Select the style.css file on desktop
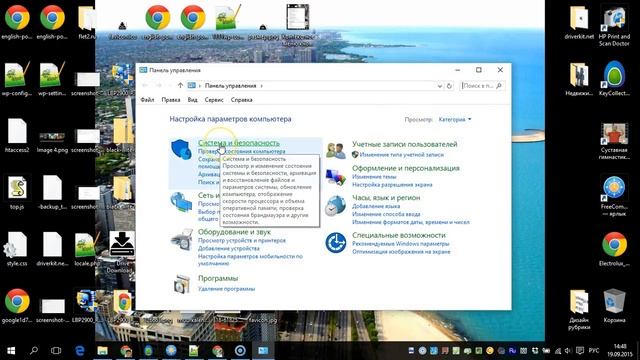This screenshot has width=640, height=360. click(17, 249)
